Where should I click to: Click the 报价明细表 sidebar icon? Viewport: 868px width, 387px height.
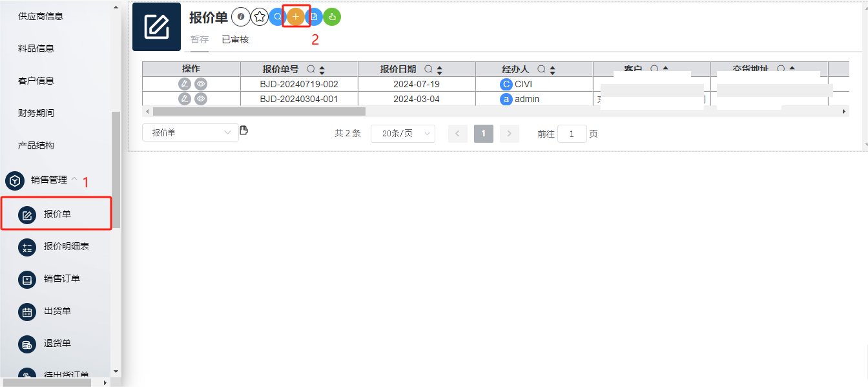[27, 247]
